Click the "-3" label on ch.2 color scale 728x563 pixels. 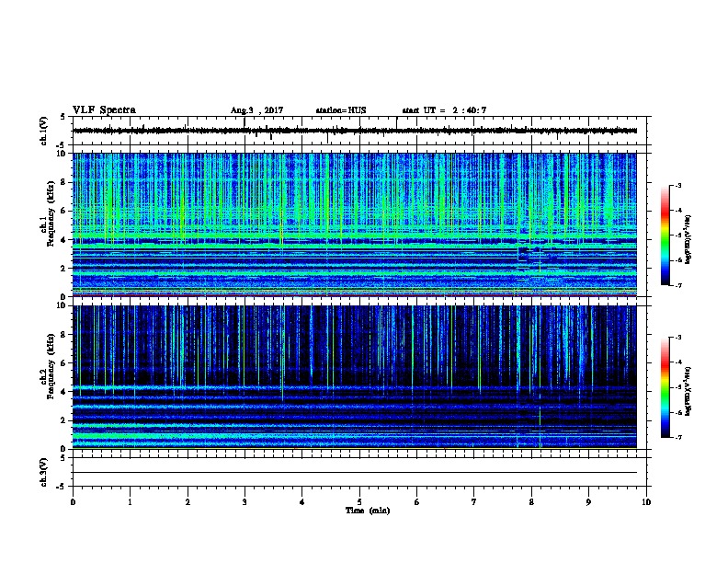678,338
